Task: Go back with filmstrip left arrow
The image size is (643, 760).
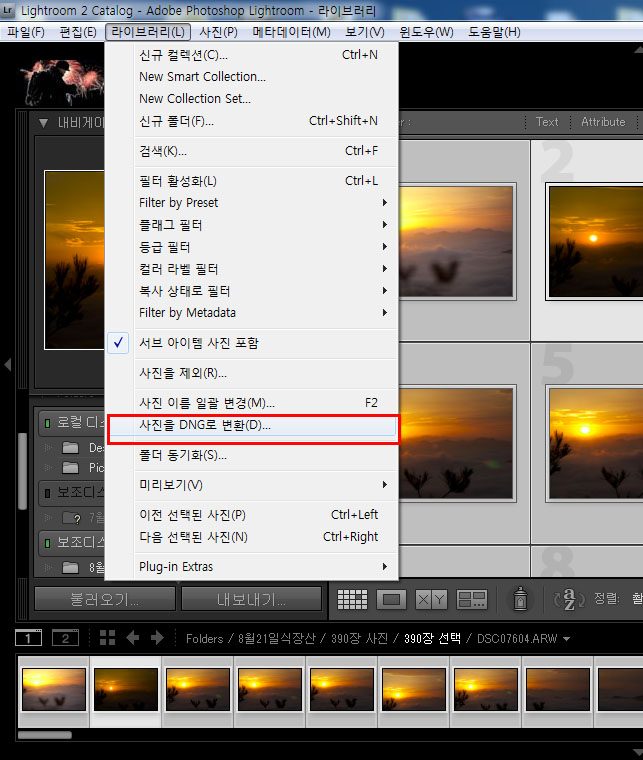Action: point(132,638)
